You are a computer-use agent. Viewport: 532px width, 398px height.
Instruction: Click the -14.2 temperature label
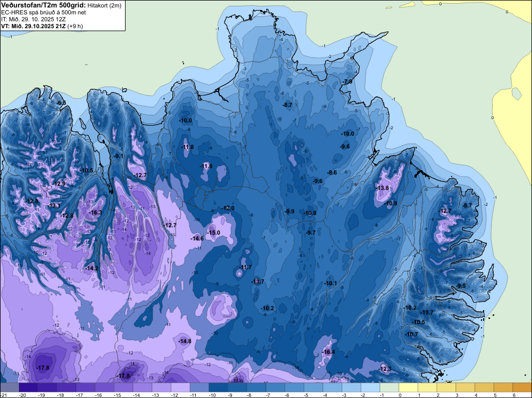pyautogui.click(x=92, y=268)
